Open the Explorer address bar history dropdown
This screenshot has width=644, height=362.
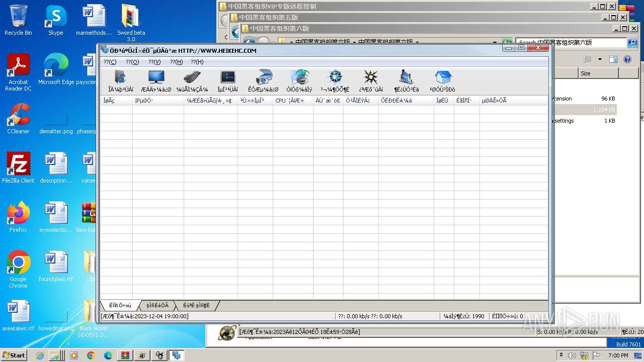pos(495,43)
